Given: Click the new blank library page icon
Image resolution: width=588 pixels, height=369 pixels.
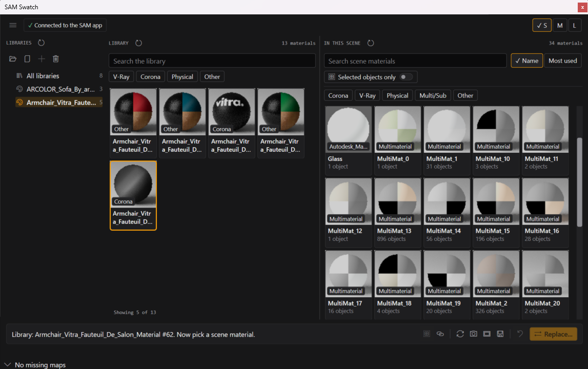Looking at the screenshot, I should [x=27, y=59].
